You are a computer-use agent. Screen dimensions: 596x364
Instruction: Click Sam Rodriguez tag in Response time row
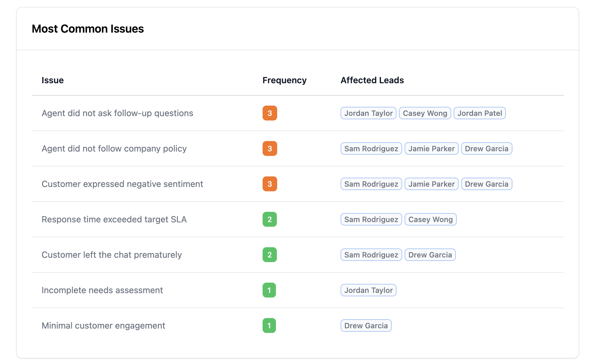coord(371,220)
